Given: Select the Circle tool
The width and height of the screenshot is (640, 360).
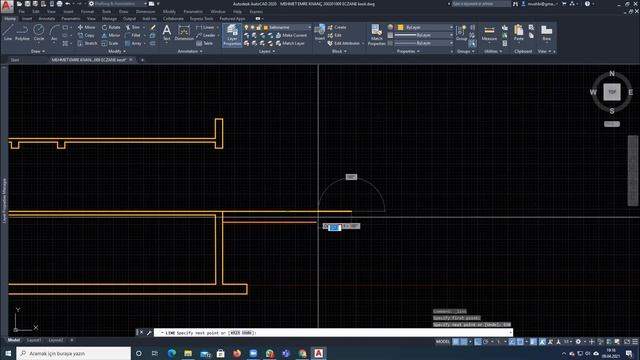Looking at the screenshot, I should point(39,32).
